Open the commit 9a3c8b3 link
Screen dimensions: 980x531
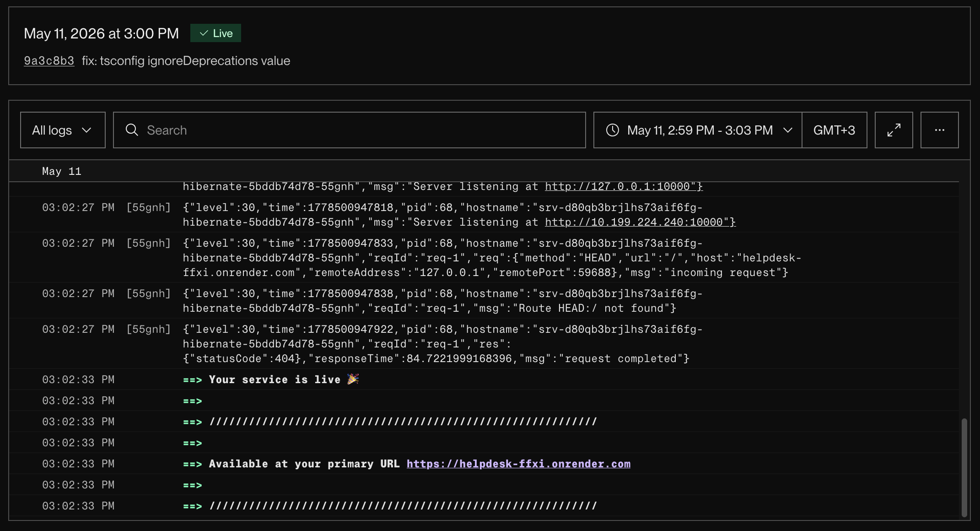49,61
